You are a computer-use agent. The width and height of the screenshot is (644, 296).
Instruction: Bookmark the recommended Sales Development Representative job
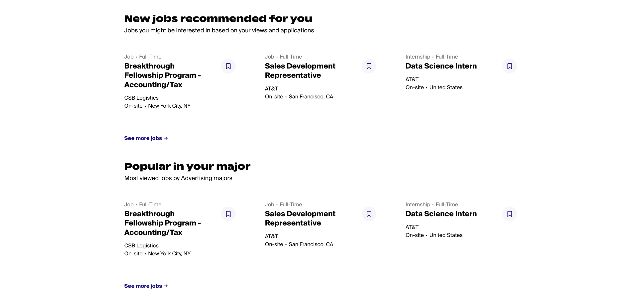tap(369, 66)
